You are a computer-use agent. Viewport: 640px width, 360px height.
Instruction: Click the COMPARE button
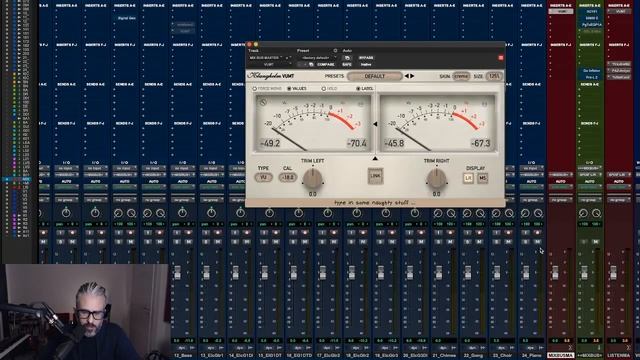pyautogui.click(x=326, y=64)
